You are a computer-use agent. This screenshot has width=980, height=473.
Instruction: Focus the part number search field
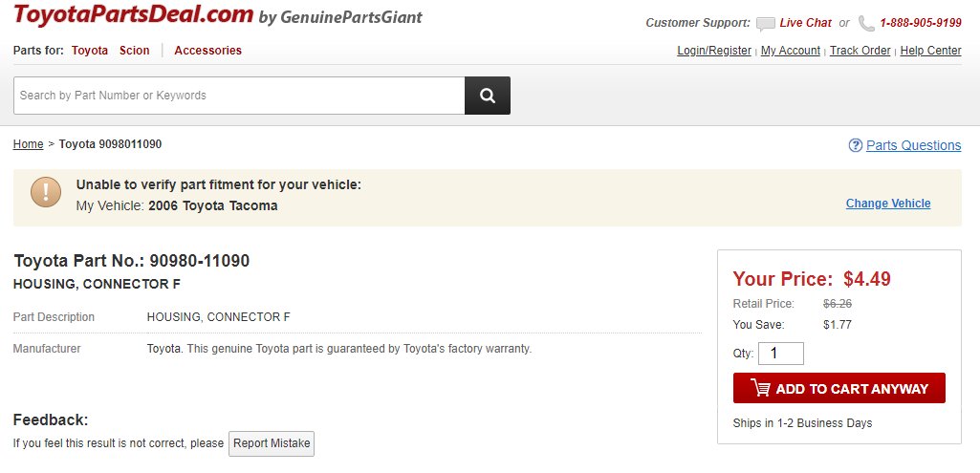click(239, 96)
